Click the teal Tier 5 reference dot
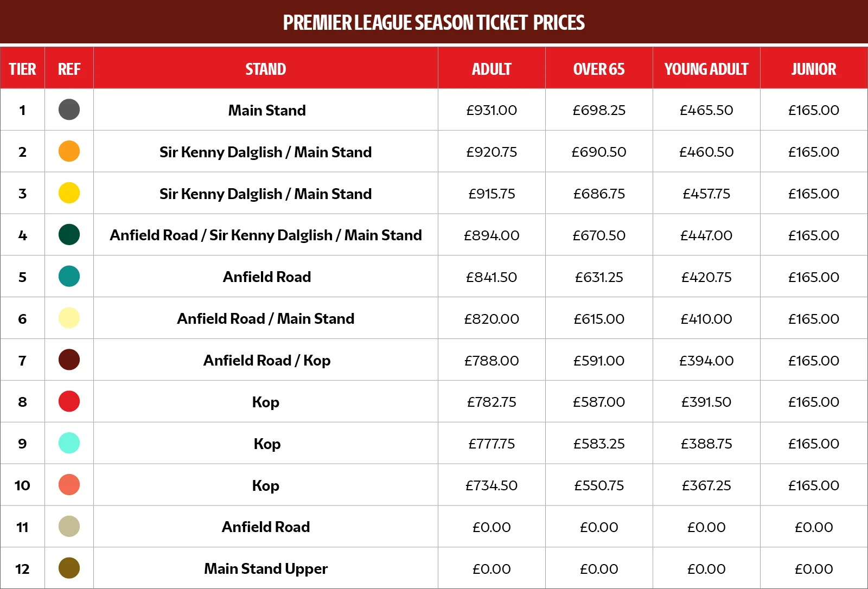 [x=69, y=277]
